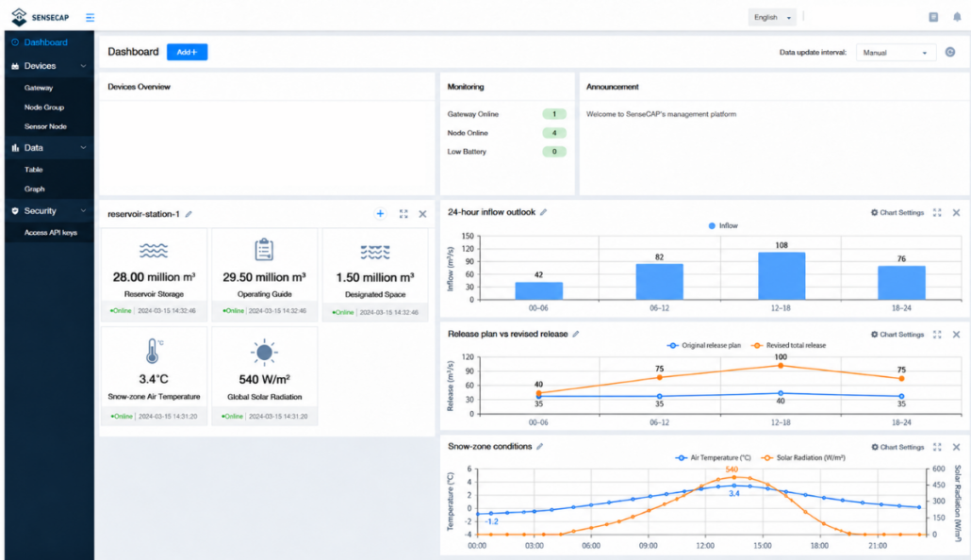Open Graph under Data
The image size is (971, 560).
pyautogui.click(x=35, y=189)
